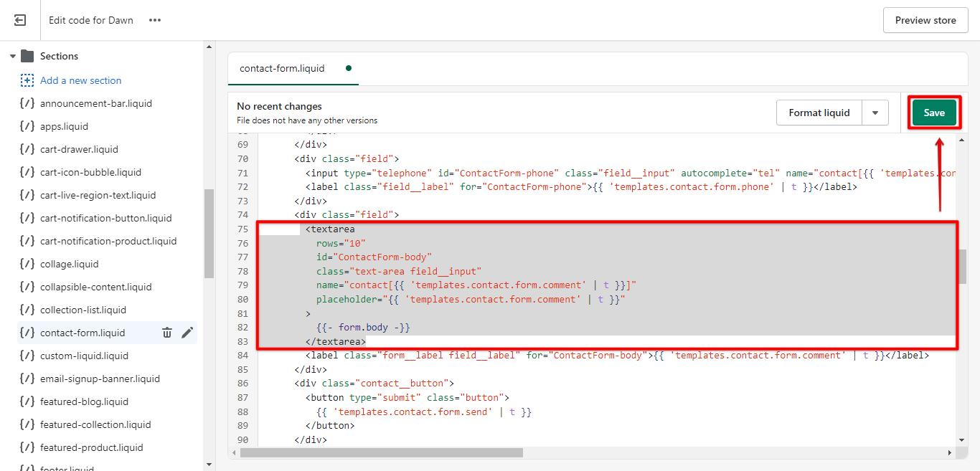Screen dimensions: 980x471
Task: Click the file list vertical scrollbar
Action: [209, 233]
